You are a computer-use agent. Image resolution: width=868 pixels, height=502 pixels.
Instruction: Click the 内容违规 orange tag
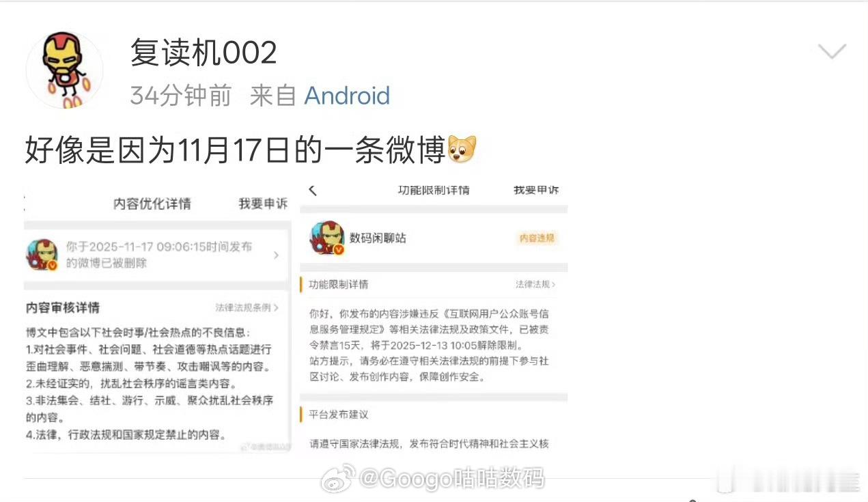coord(537,238)
